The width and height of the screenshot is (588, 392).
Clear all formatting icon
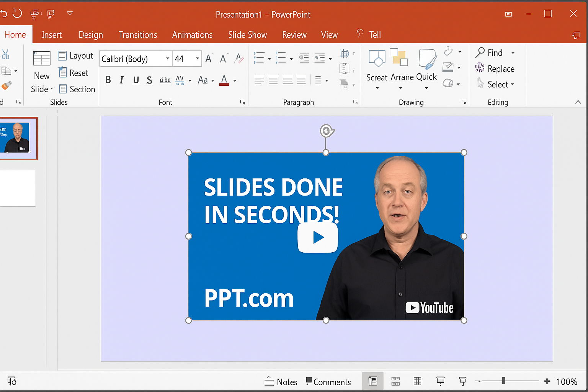[239, 58]
